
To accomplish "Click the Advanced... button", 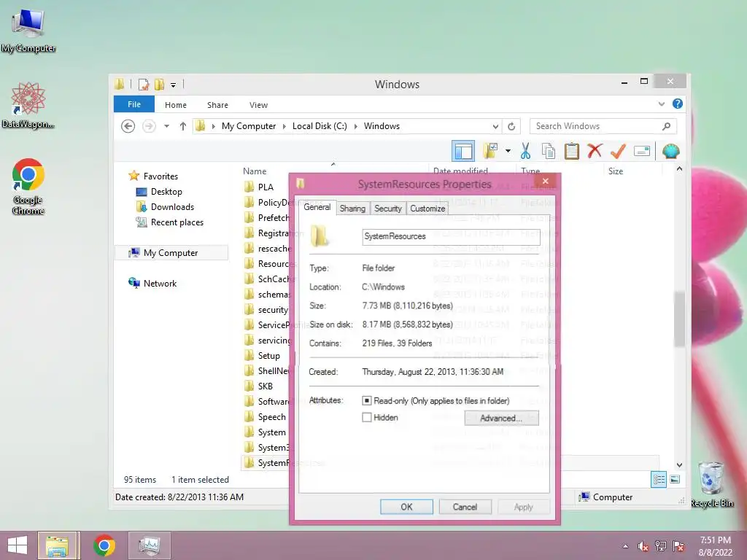I will click(x=501, y=418).
